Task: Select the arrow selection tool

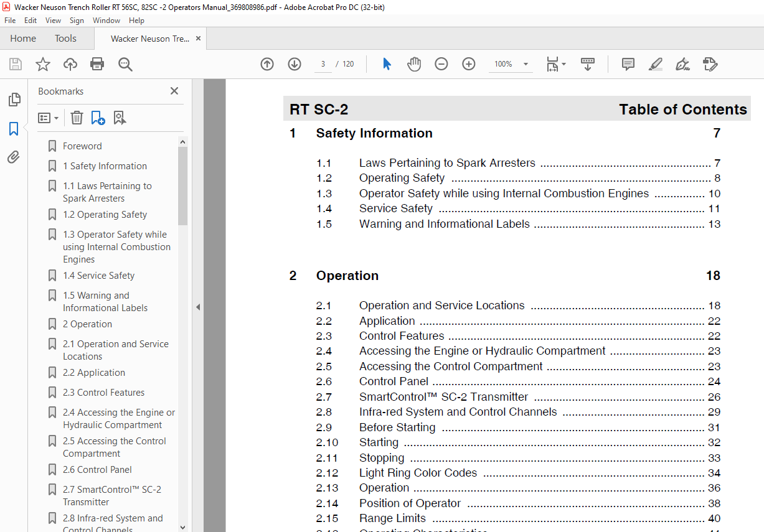Action: [387, 64]
